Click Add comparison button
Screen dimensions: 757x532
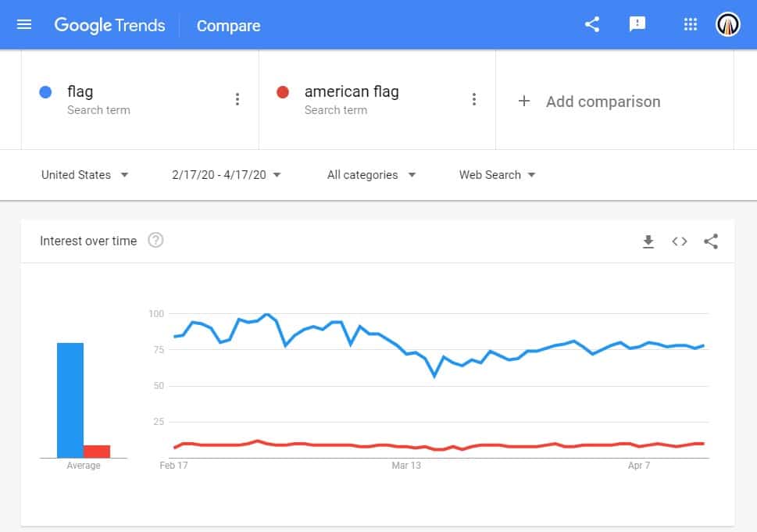[590, 102]
